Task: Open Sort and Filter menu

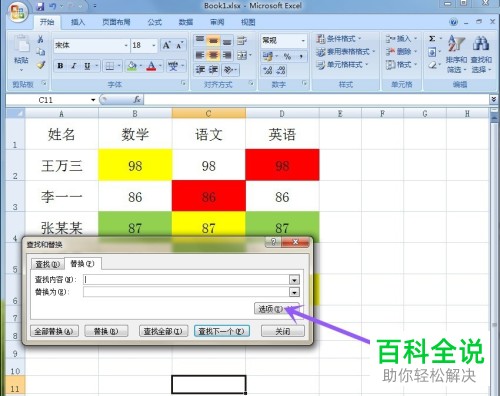Action: pyautogui.click(x=456, y=54)
